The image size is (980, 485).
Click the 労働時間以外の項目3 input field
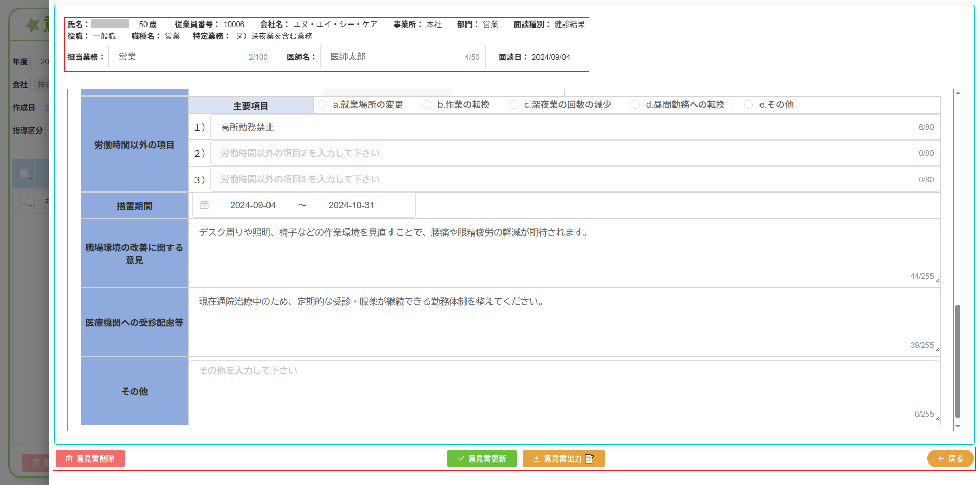[x=561, y=179]
